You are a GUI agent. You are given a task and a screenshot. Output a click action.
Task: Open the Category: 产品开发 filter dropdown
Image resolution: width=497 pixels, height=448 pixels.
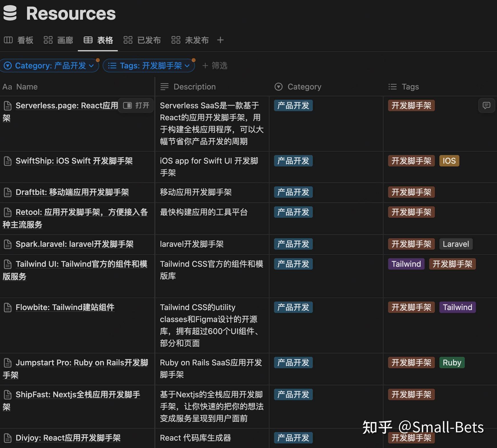(x=50, y=66)
